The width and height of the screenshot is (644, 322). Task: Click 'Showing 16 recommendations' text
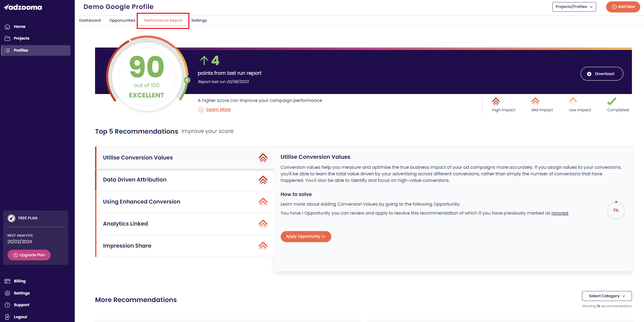click(x=607, y=306)
